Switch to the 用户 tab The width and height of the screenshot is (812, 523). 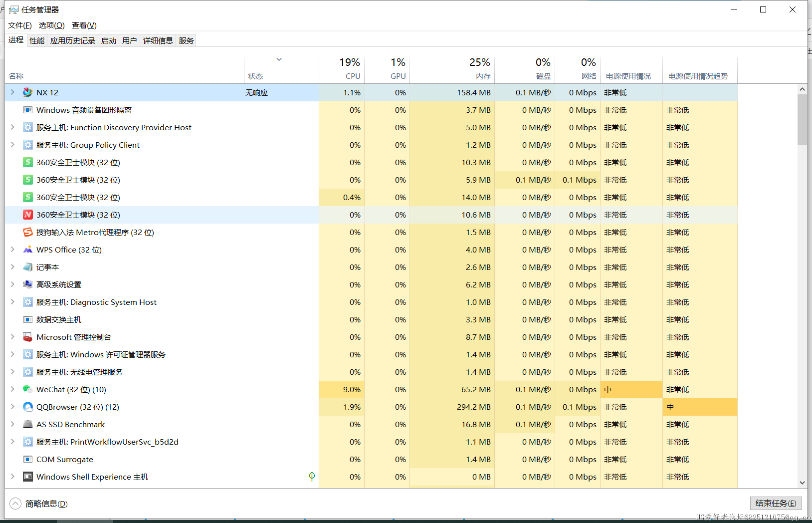coord(130,40)
